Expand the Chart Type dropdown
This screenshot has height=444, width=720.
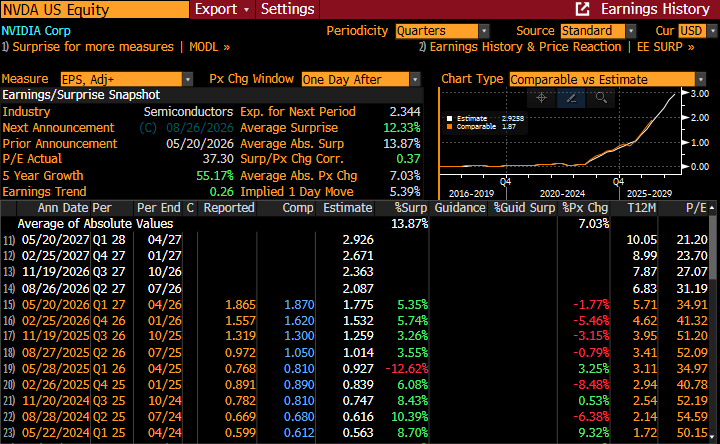pos(700,79)
